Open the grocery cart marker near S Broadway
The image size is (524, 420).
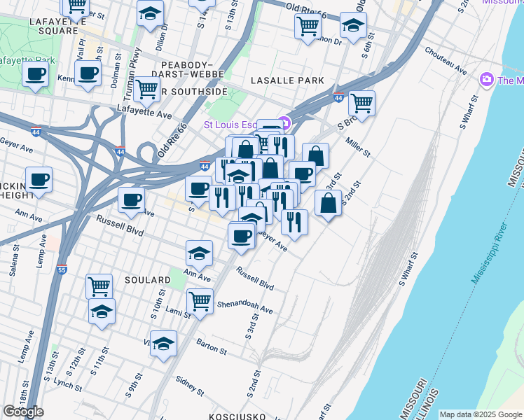click(x=361, y=104)
